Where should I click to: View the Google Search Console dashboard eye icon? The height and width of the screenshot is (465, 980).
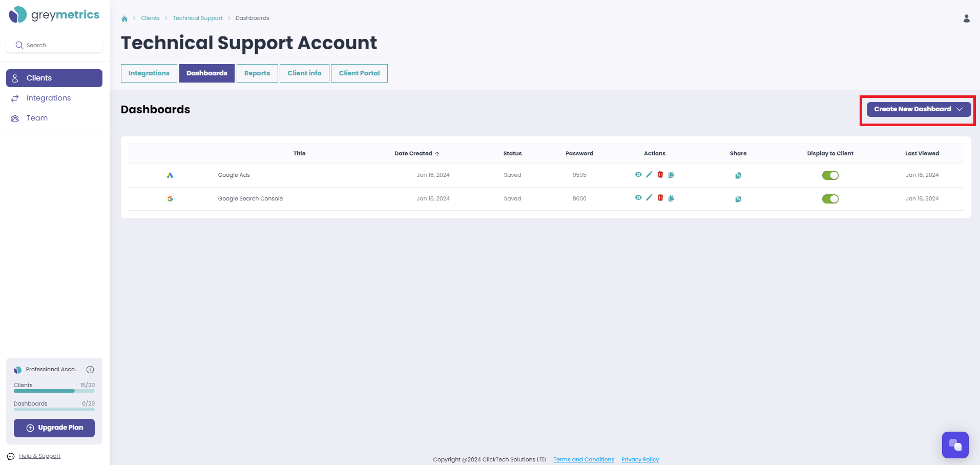[x=638, y=198]
